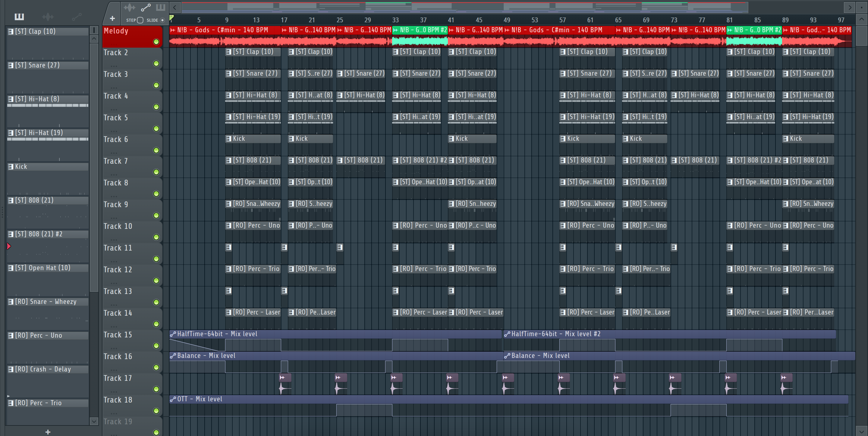
Task: Click the [RO] Crash - Delay pattern icon in picker
Action: point(11,369)
